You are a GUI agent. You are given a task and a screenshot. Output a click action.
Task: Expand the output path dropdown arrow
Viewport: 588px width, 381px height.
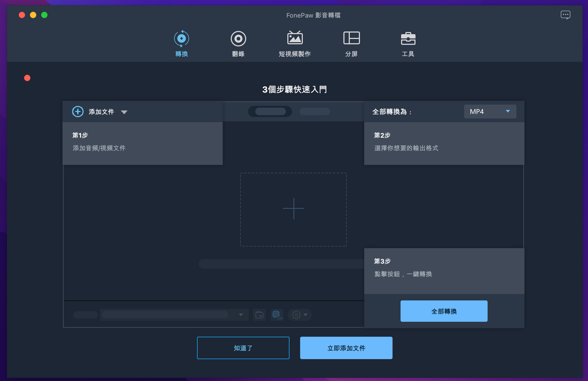coord(241,315)
